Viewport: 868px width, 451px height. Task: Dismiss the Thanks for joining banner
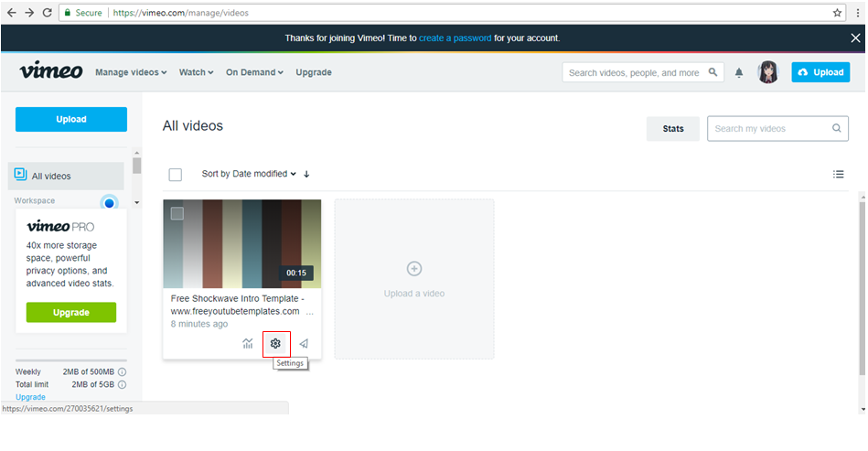[x=855, y=38]
